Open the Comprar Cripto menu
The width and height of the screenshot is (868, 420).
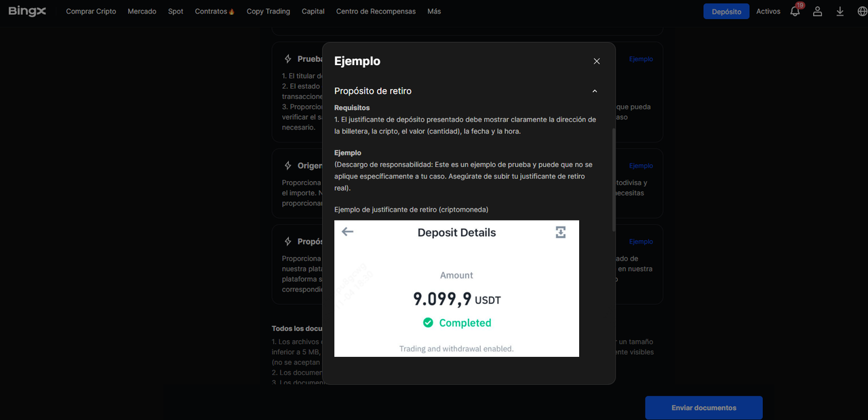point(91,12)
